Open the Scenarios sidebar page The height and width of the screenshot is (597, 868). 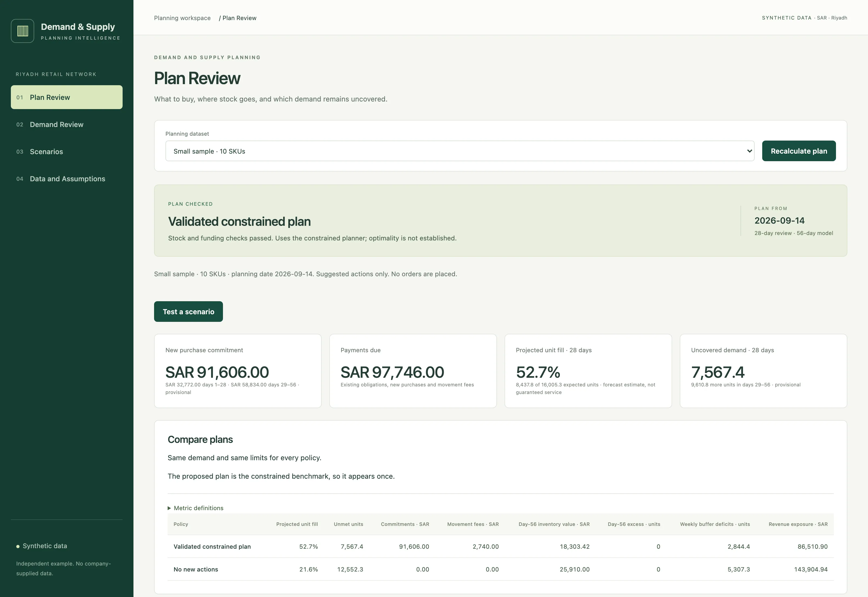pyautogui.click(x=66, y=151)
